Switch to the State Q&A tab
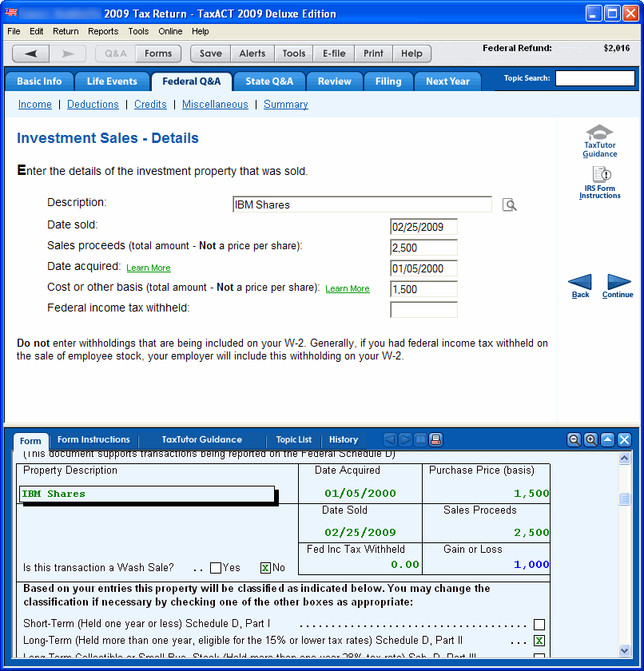The height and width of the screenshot is (671, 644). [x=269, y=81]
